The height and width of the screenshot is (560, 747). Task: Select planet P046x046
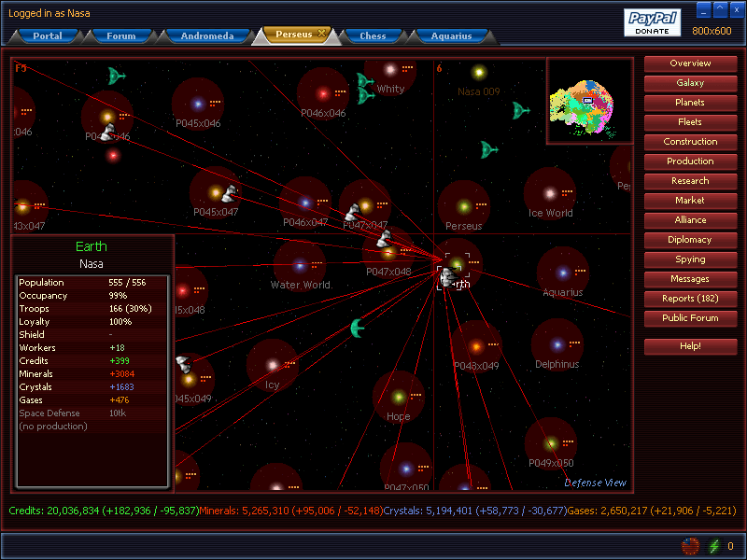point(323,93)
